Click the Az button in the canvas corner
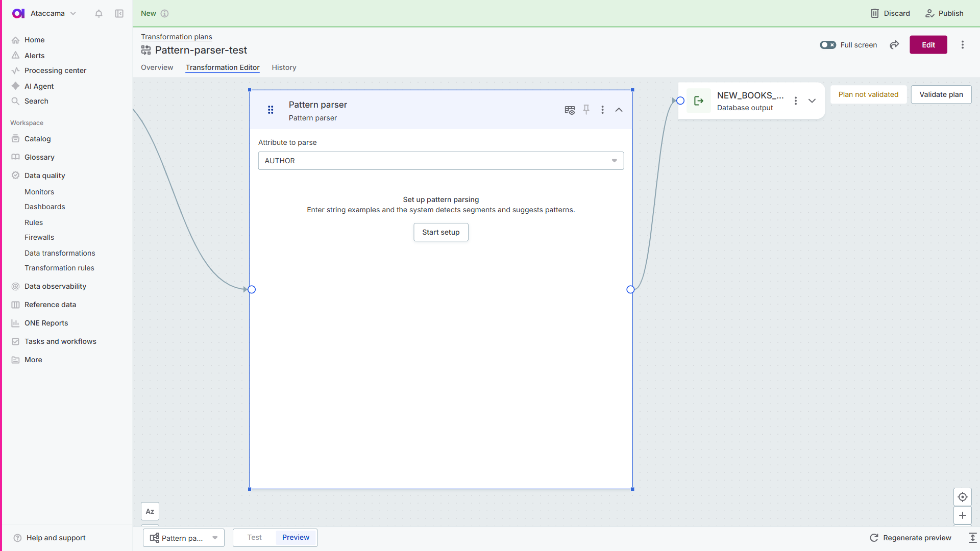The width and height of the screenshot is (980, 551). [150, 511]
